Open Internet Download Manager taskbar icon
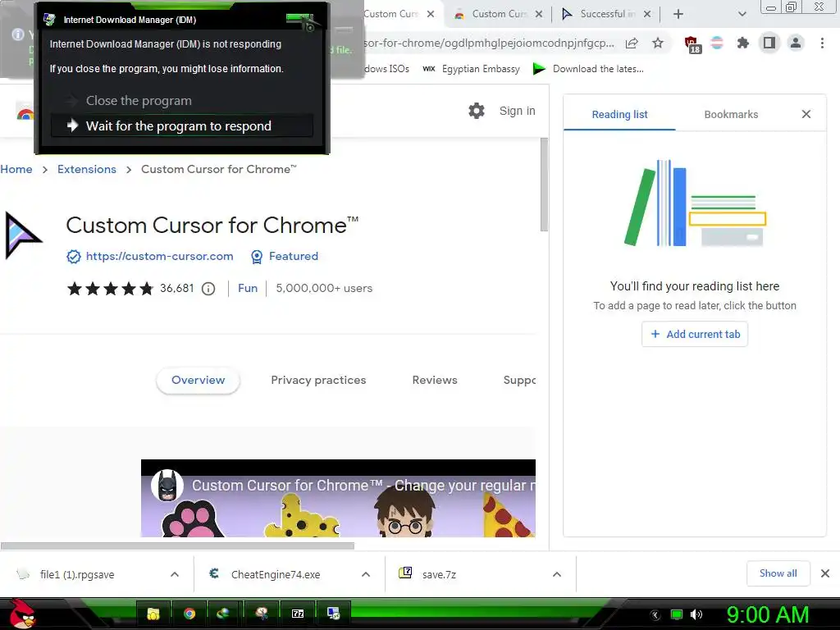This screenshot has width=840, height=630. point(223,614)
